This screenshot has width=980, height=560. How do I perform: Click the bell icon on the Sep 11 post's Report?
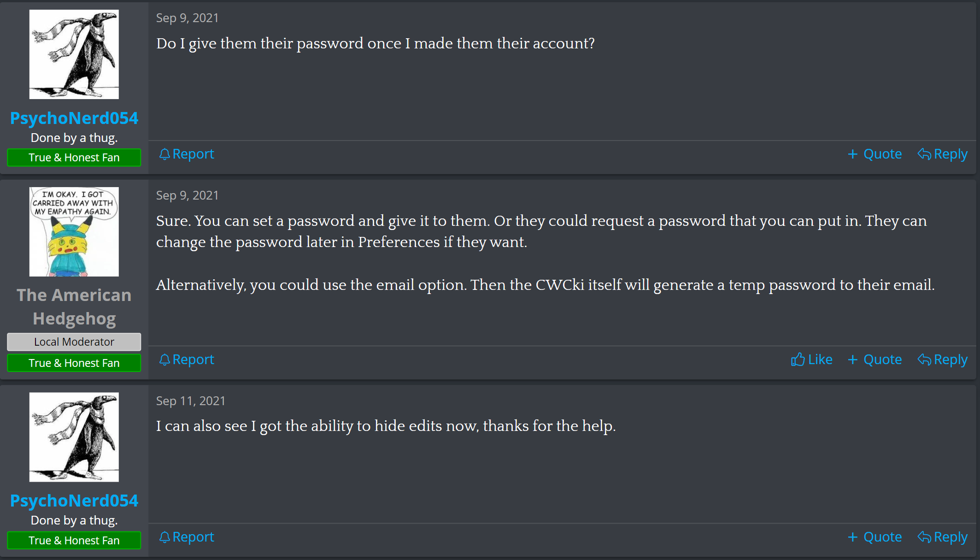pyautogui.click(x=164, y=537)
